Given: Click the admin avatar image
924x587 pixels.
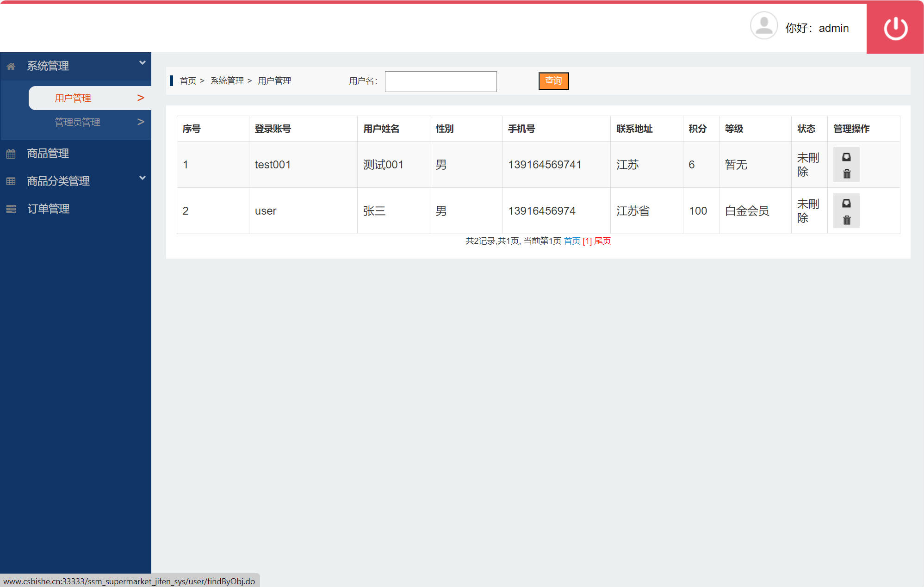Looking at the screenshot, I should [763, 25].
